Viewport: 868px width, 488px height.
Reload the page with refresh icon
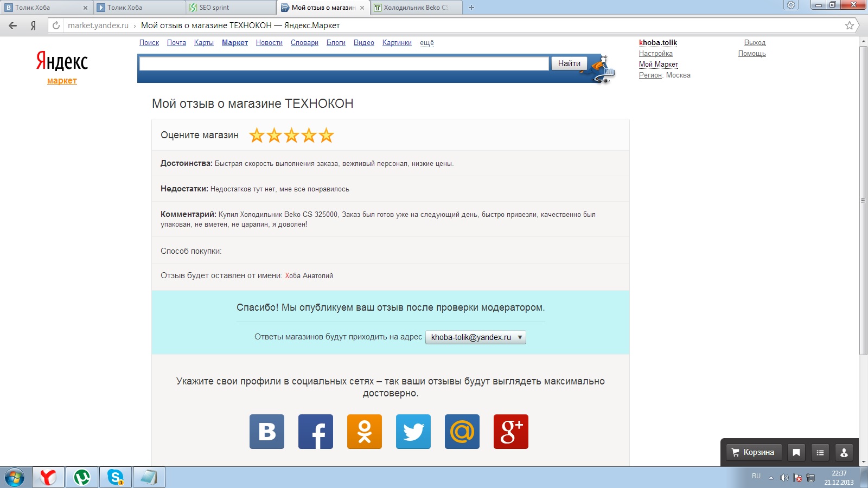pyautogui.click(x=56, y=25)
